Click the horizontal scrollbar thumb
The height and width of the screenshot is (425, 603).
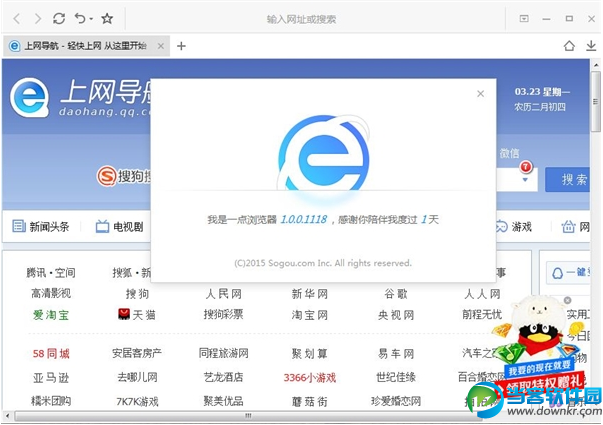pyautogui.click(x=248, y=416)
